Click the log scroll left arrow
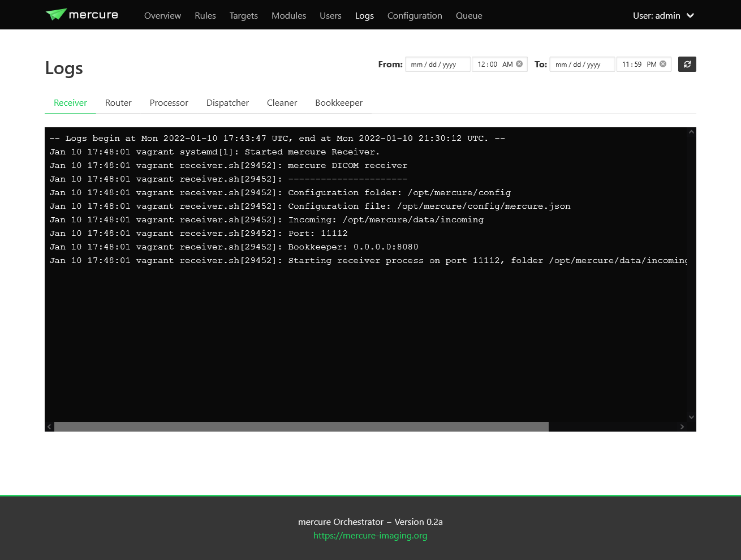 point(49,427)
